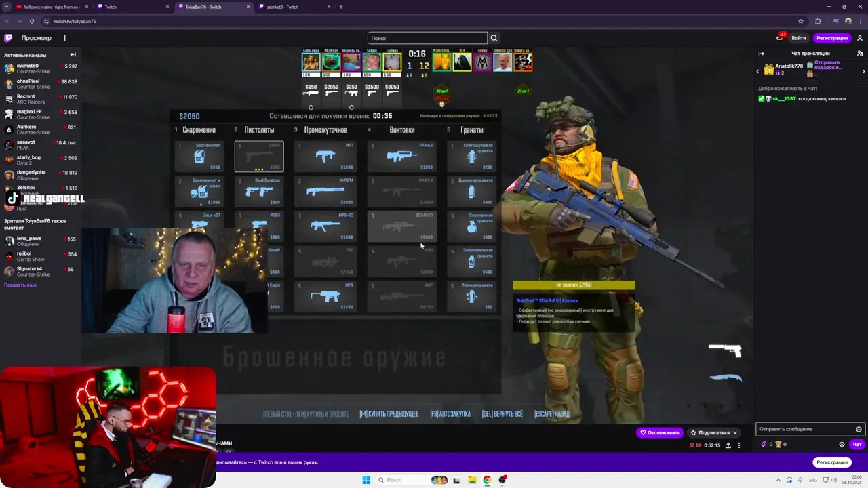The width and height of the screenshot is (868, 488).
Task: Close the halloween rainy night tab
Action: [86, 7]
